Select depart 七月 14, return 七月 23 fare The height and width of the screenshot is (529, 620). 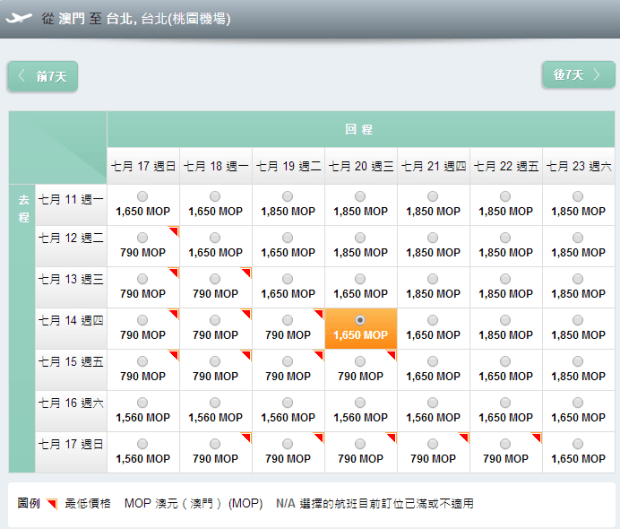(578, 320)
